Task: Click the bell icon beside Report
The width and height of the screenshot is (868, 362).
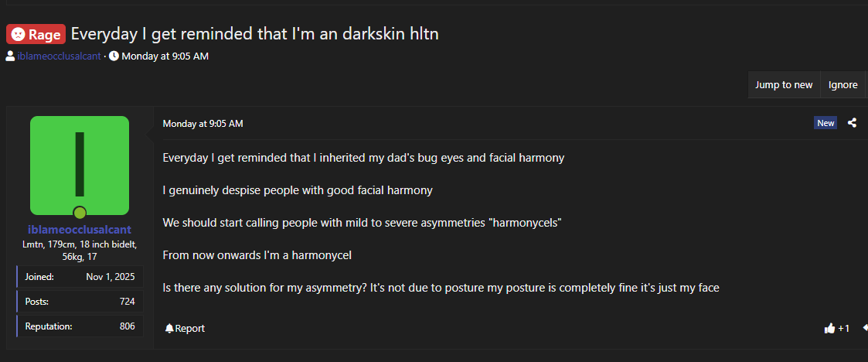Action: (x=169, y=329)
